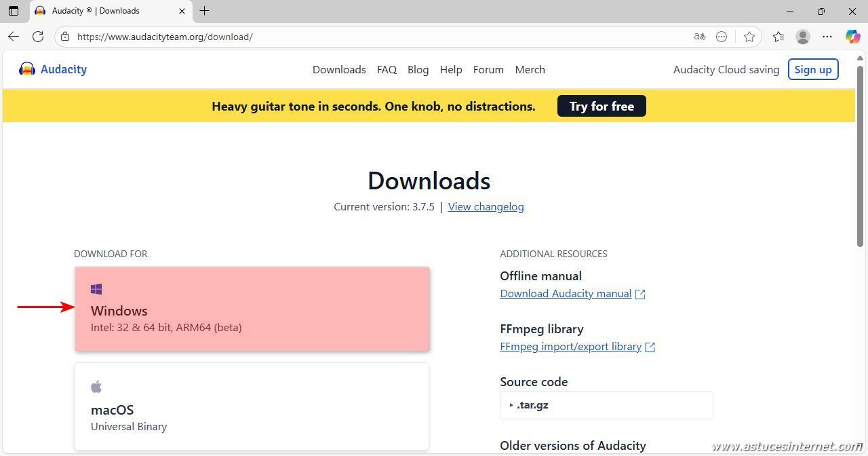Open the Copilot icon in the toolbar

pos(852,37)
